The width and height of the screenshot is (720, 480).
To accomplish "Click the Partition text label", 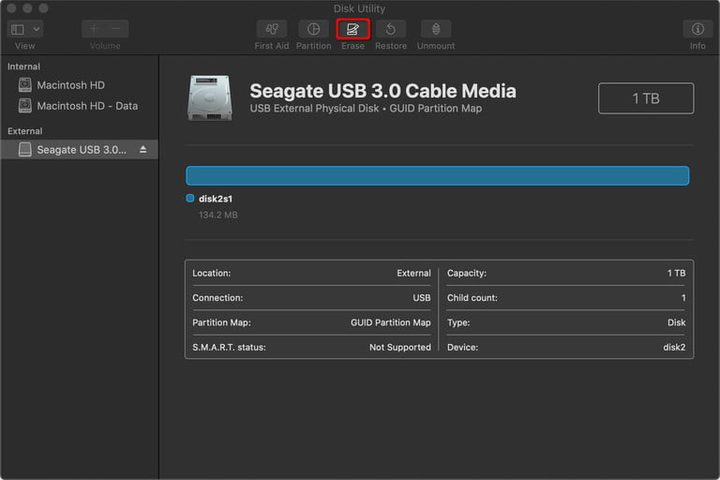I will (x=314, y=46).
